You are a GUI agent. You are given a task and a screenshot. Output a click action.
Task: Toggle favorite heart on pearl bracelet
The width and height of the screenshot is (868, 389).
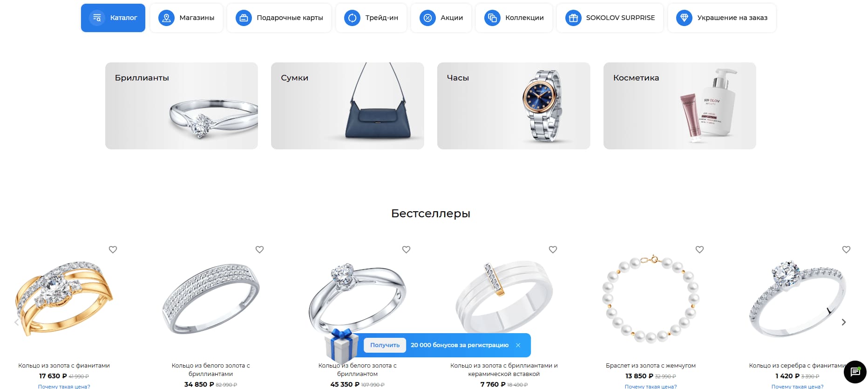tap(699, 249)
